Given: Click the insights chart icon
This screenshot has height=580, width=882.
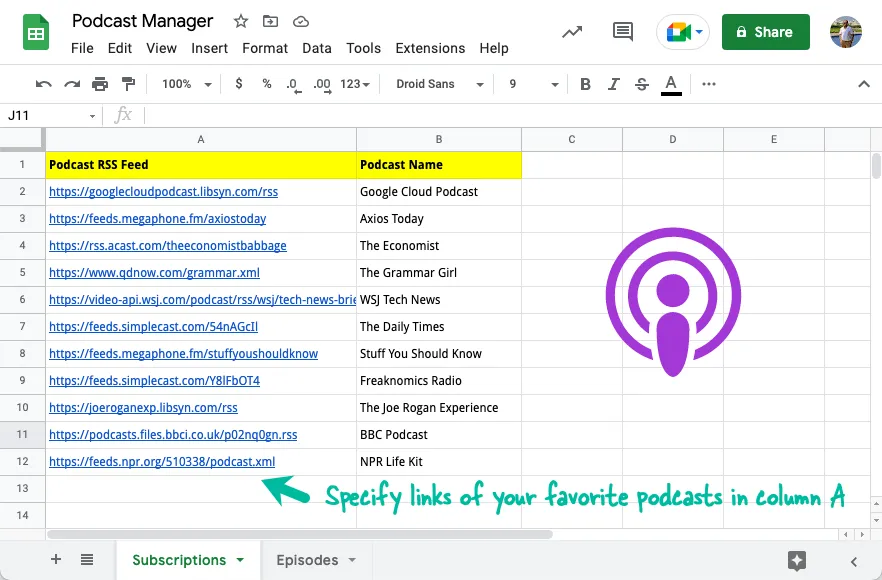Looking at the screenshot, I should pyautogui.click(x=571, y=31).
